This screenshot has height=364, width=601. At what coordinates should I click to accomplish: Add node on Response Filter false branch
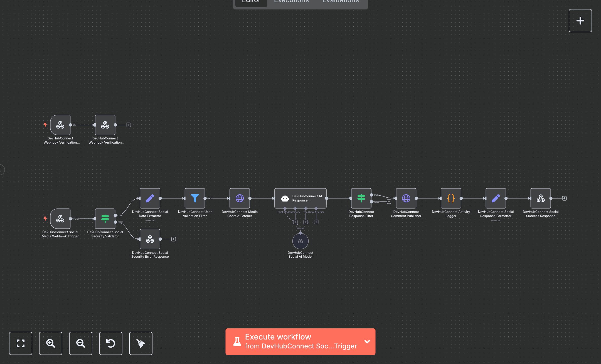click(389, 202)
